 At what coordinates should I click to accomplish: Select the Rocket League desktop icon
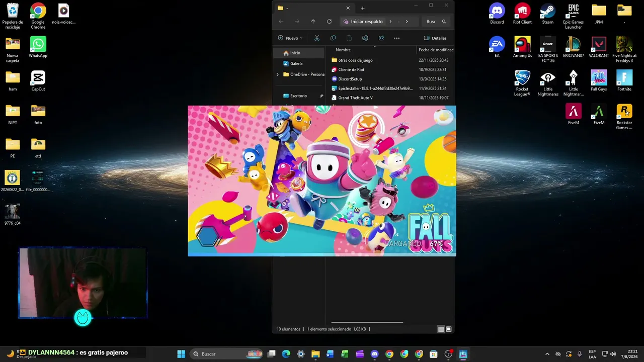(522, 83)
